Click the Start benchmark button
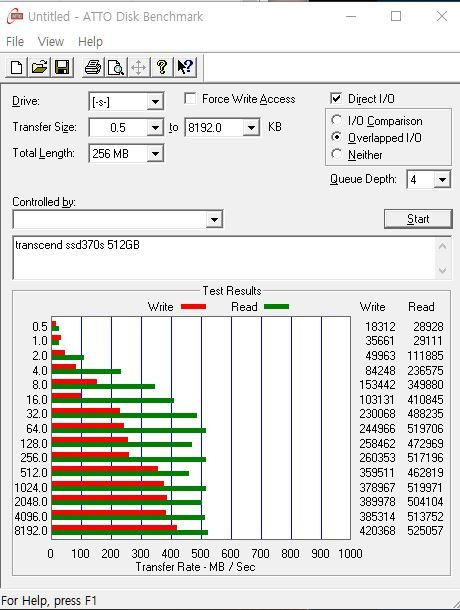460x610 pixels. 418,219
